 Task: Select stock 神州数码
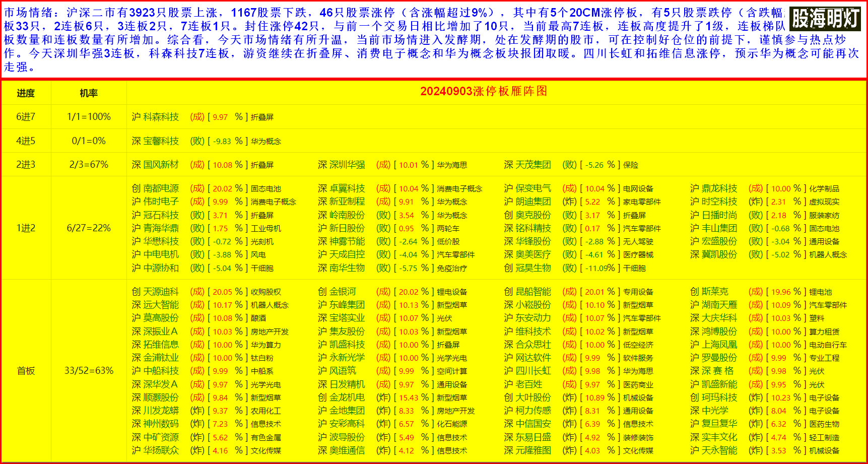(x=161, y=424)
